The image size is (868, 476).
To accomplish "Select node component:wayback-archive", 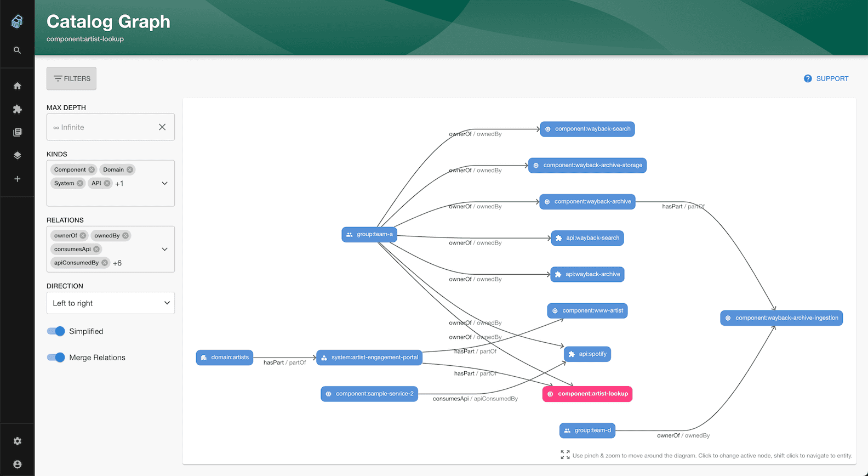I will pyautogui.click(x=587, y=201).
